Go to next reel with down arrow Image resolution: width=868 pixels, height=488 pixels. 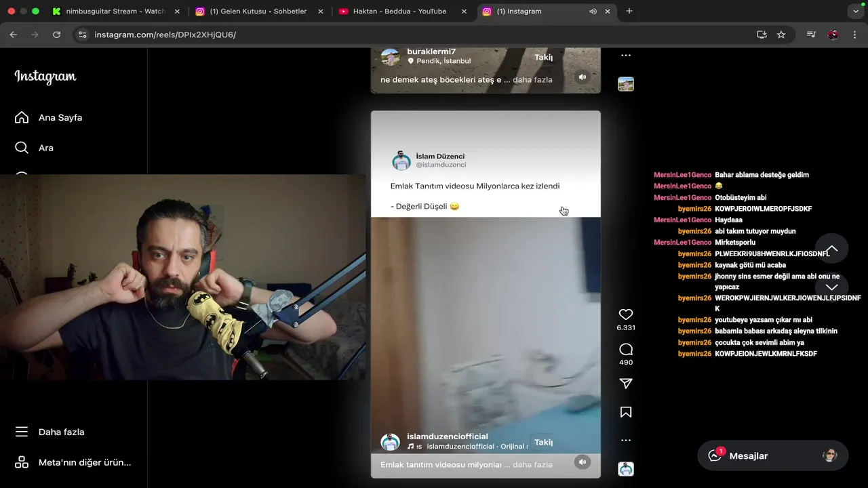pos(831,287)
